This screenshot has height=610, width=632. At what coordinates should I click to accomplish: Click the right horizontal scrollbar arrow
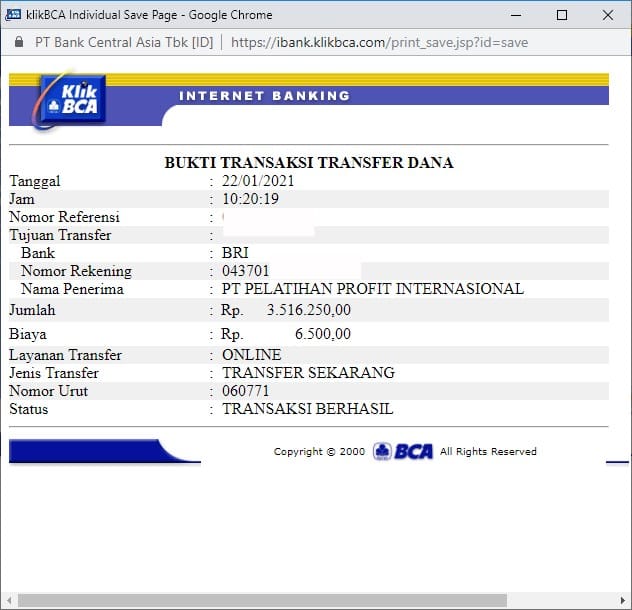click(x=623, y=600)
